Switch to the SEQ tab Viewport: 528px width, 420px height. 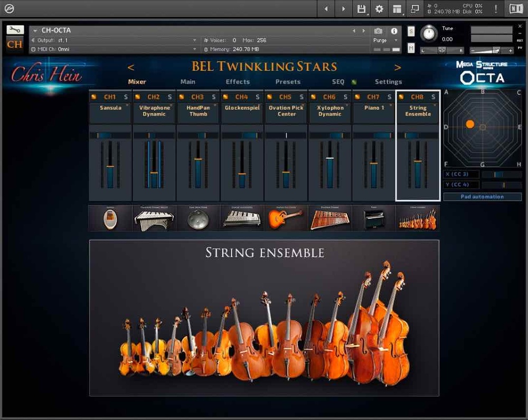[x=338, y=82]
